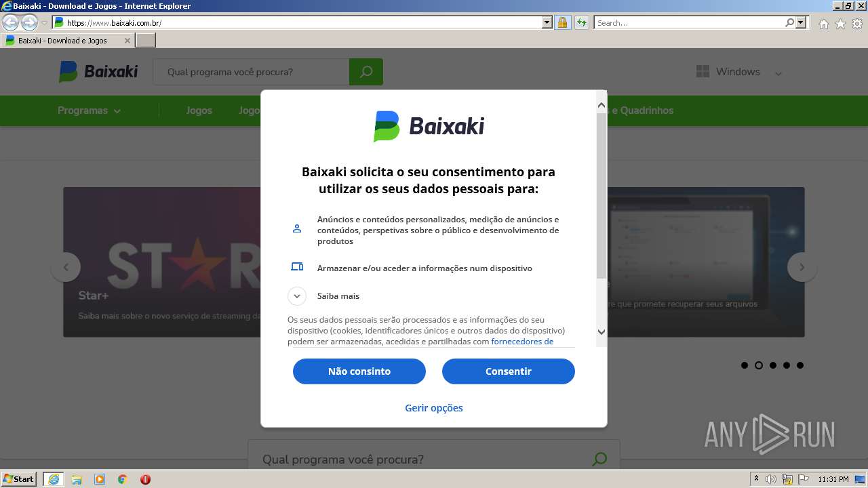Click the search magnifier icon in IE toolbar
This screenshot has height=488, width=868.
789,23
